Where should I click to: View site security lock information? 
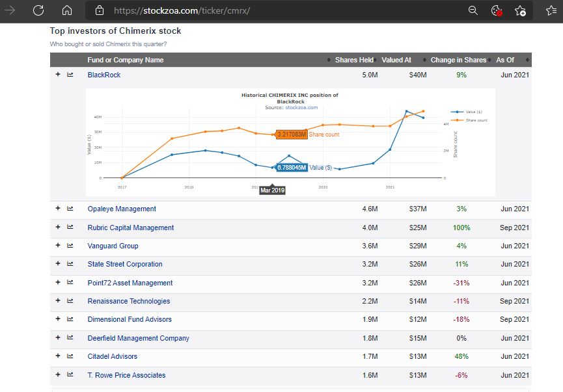tap(100, 10)
